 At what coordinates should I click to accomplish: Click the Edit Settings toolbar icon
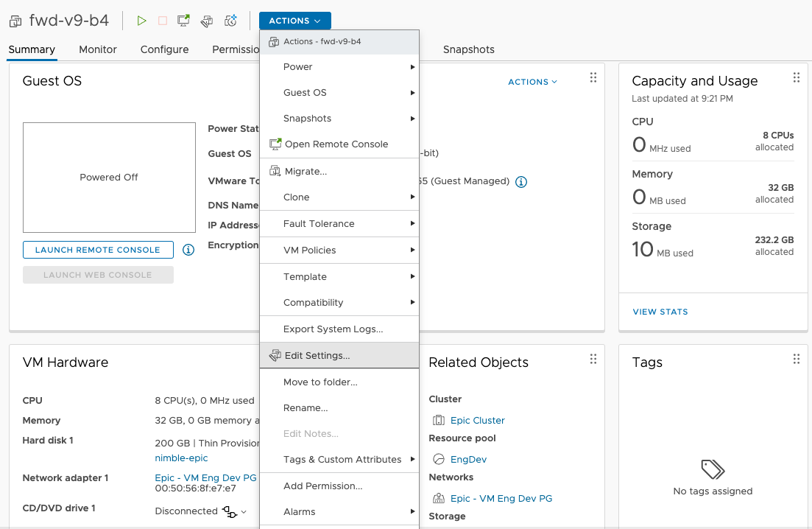click(x=207, y=21)
